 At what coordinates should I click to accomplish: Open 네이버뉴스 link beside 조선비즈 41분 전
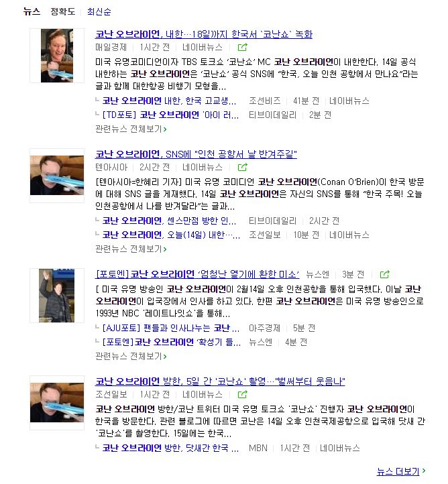coord(349,101)
